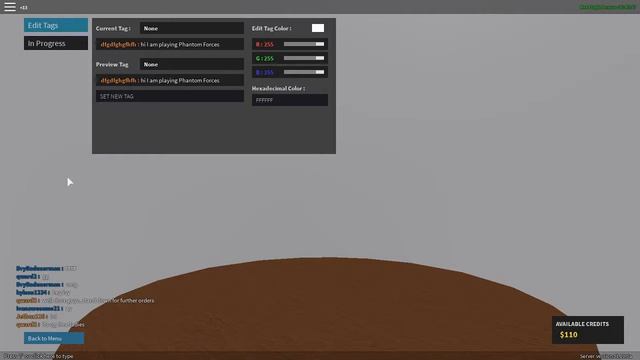Adjust the blue B:255 slider
The width and height of the screenshot is (640, 360).
coord(304,72)
